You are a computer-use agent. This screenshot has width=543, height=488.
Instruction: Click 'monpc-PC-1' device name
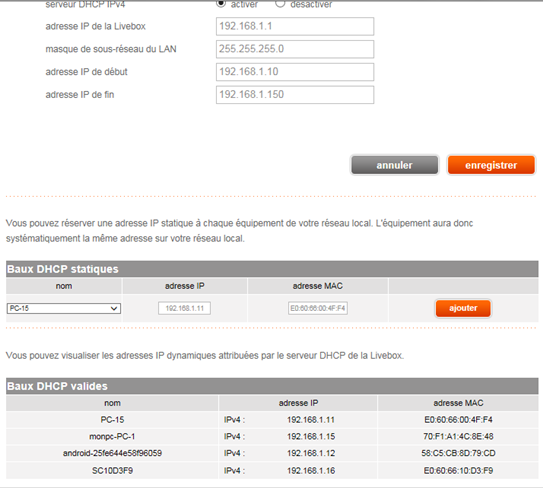click(x=112, y=436)
